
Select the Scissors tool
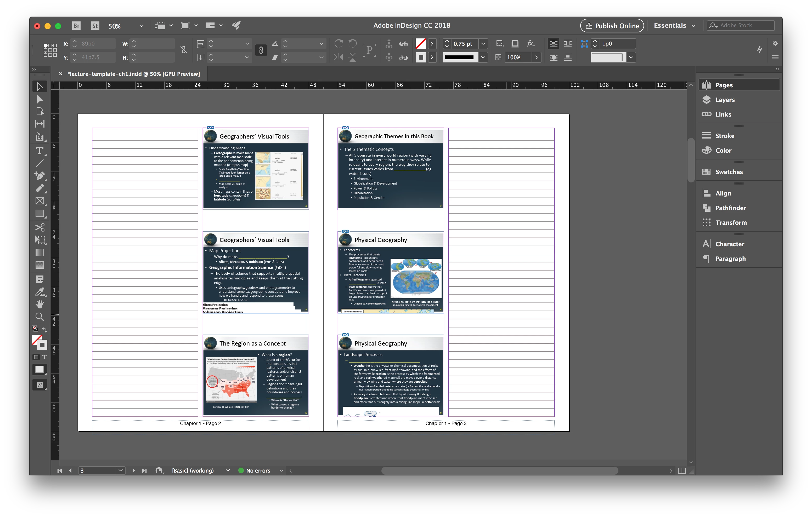click(40, 227)
